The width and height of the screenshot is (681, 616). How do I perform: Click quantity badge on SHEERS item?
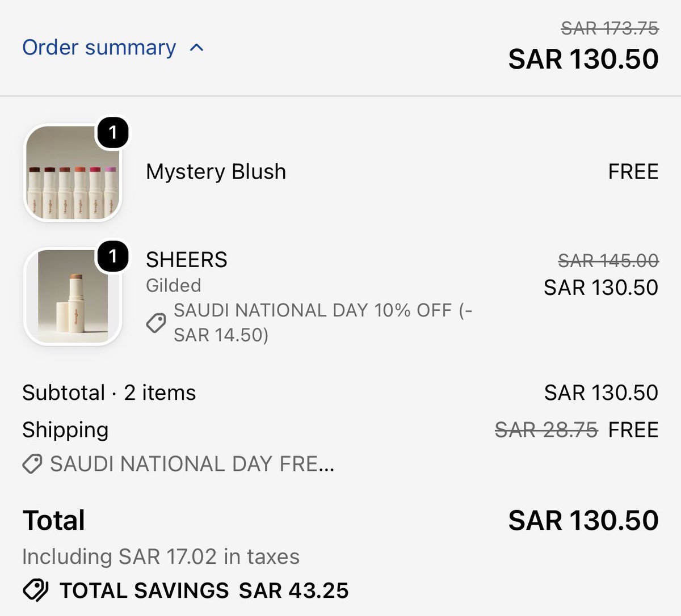[x=113, y=256]
